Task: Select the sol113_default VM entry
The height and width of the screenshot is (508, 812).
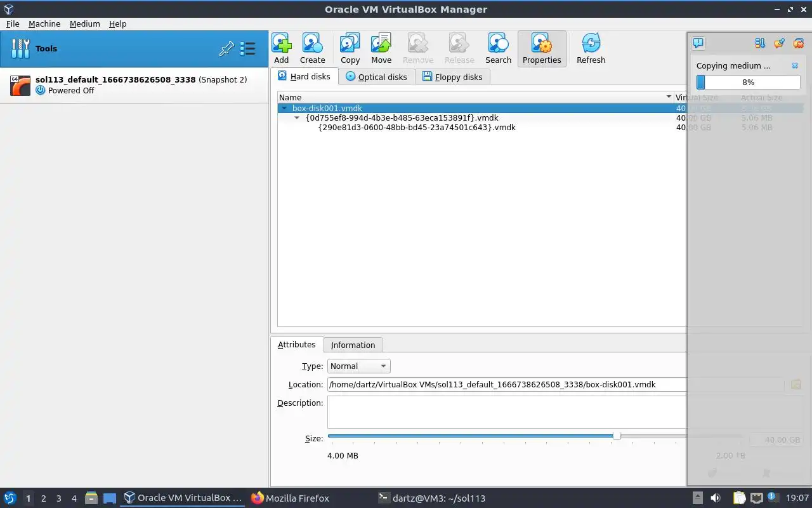Action: (134, 85)
